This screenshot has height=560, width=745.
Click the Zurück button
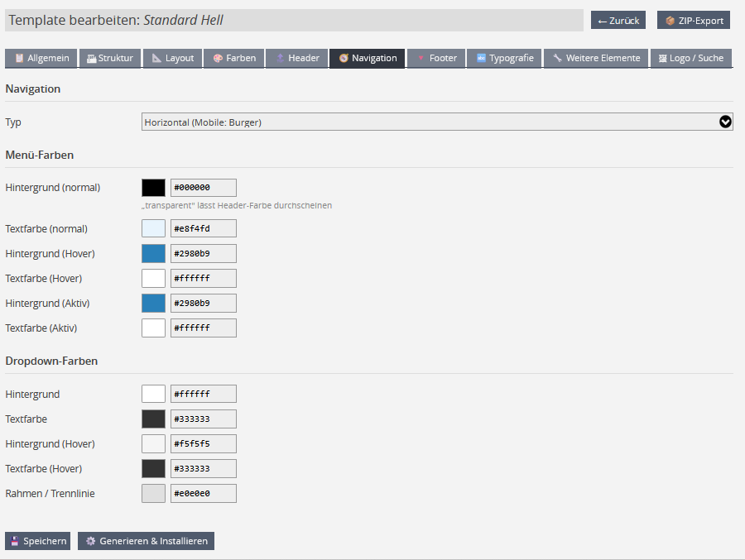618,21
